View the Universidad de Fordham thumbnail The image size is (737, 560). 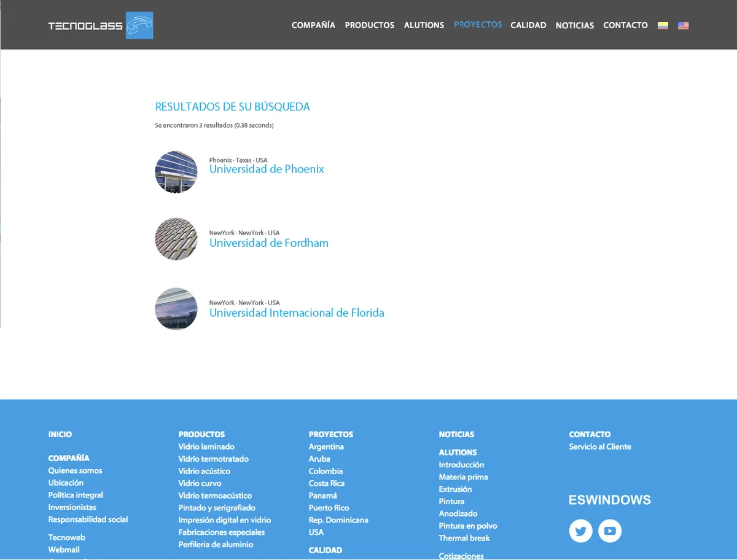click(x=176, y=239)
